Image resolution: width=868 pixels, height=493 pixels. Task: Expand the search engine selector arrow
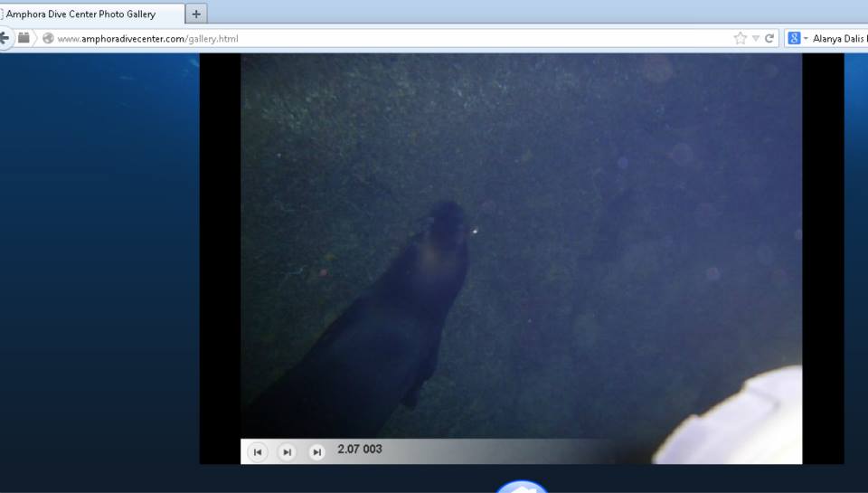(x=806, y=38)
